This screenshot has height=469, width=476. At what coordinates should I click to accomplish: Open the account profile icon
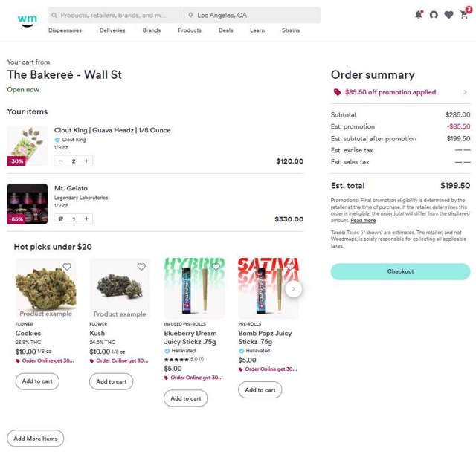(434, 15)
